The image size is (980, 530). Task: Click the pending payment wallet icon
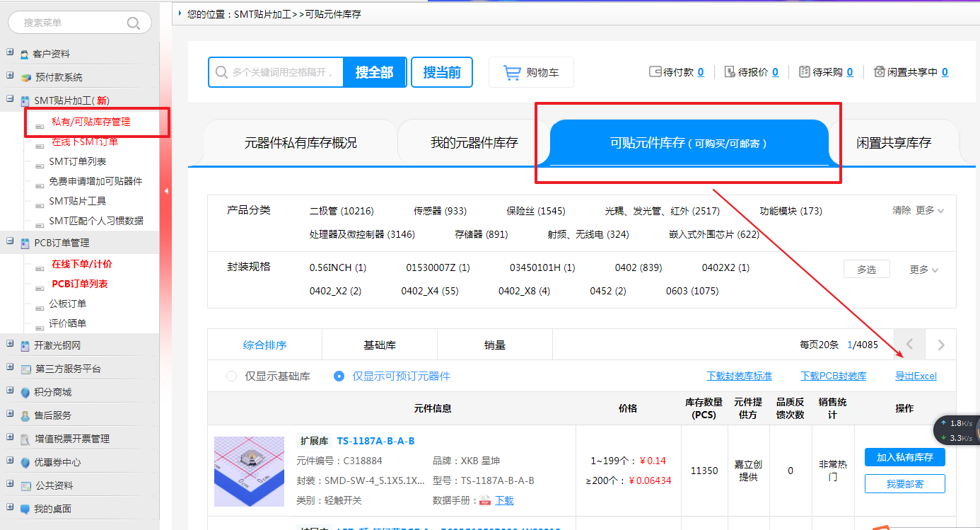coord(655,72)
